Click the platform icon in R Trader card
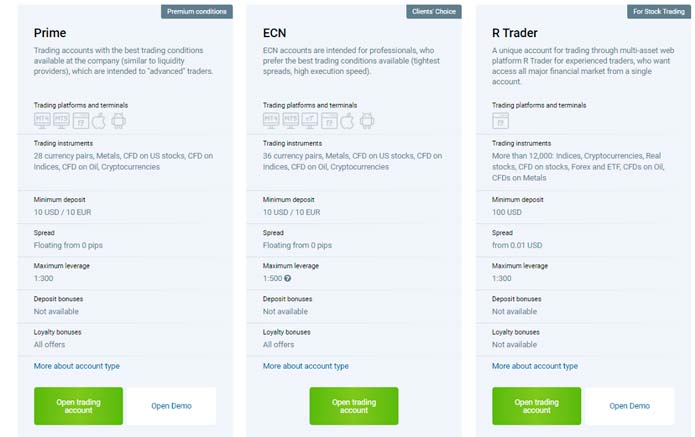The width and height of the screenshot is (695, 437). coord(500,121)
